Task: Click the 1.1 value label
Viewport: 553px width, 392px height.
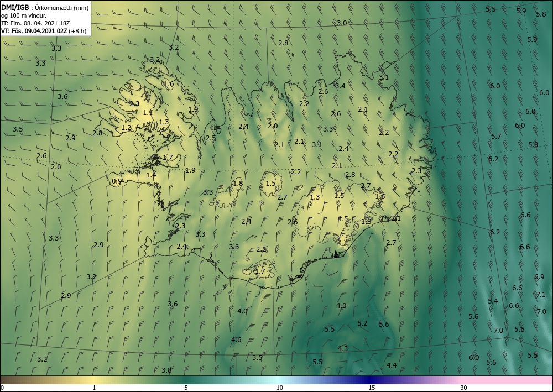Action: coord(148,113)
